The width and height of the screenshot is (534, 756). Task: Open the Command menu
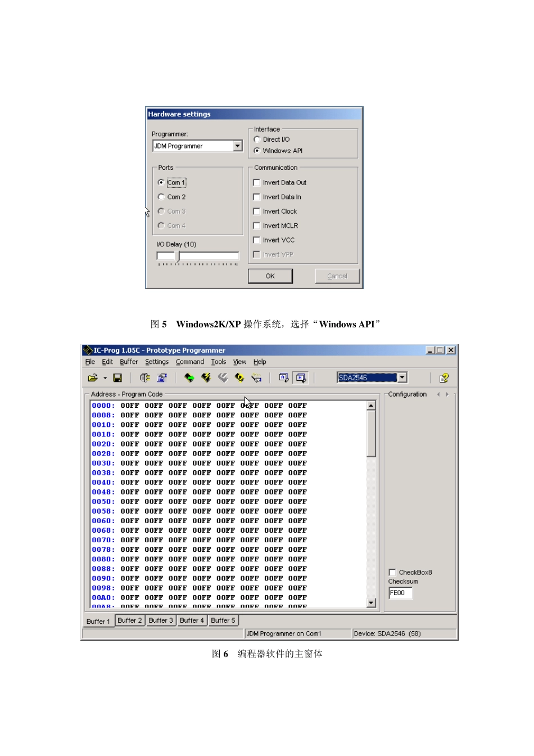(190, 362)
